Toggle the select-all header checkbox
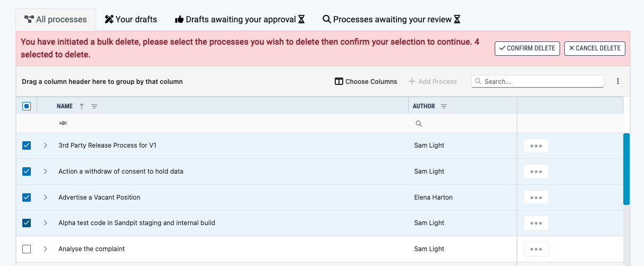 click(27, 106)
